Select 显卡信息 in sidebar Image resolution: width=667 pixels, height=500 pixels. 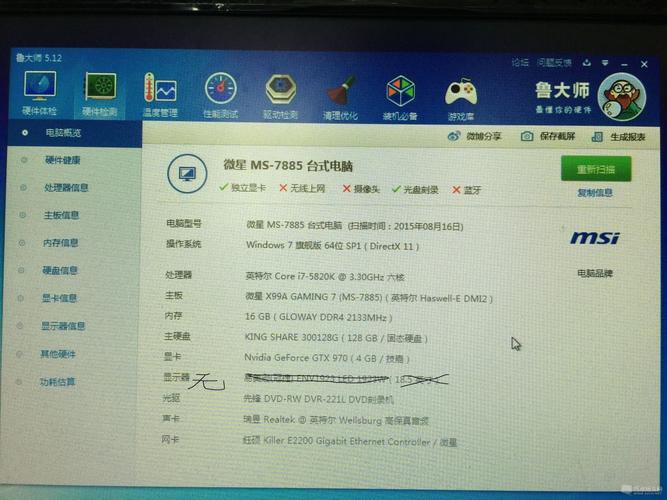[x=59, y=298]
